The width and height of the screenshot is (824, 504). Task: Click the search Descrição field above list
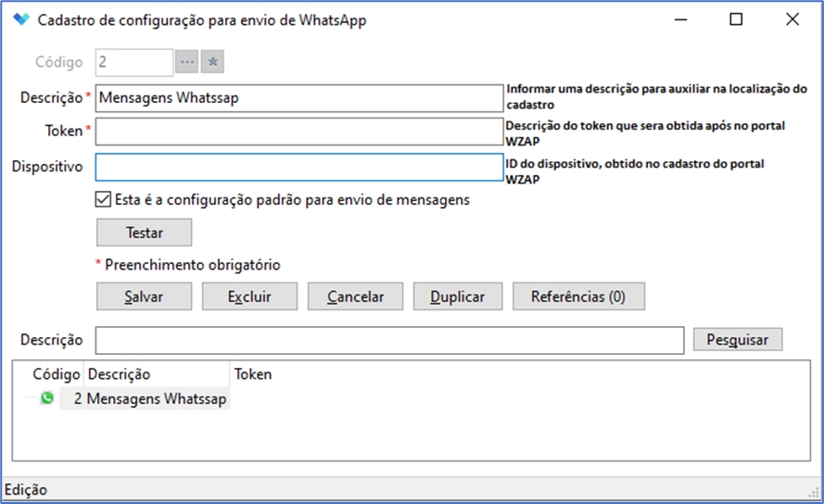pos(389,340)
